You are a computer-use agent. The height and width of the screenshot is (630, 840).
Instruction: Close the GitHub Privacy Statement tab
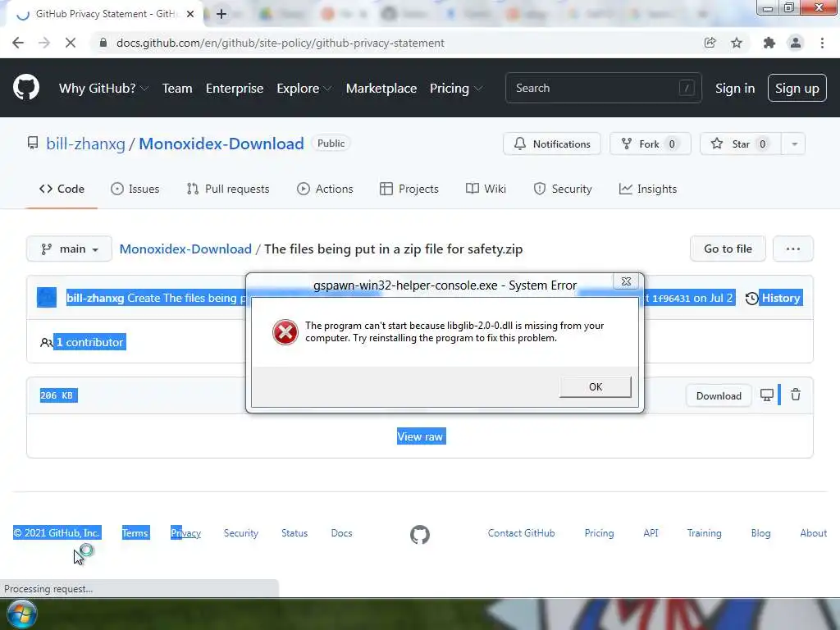click(190, 14)
